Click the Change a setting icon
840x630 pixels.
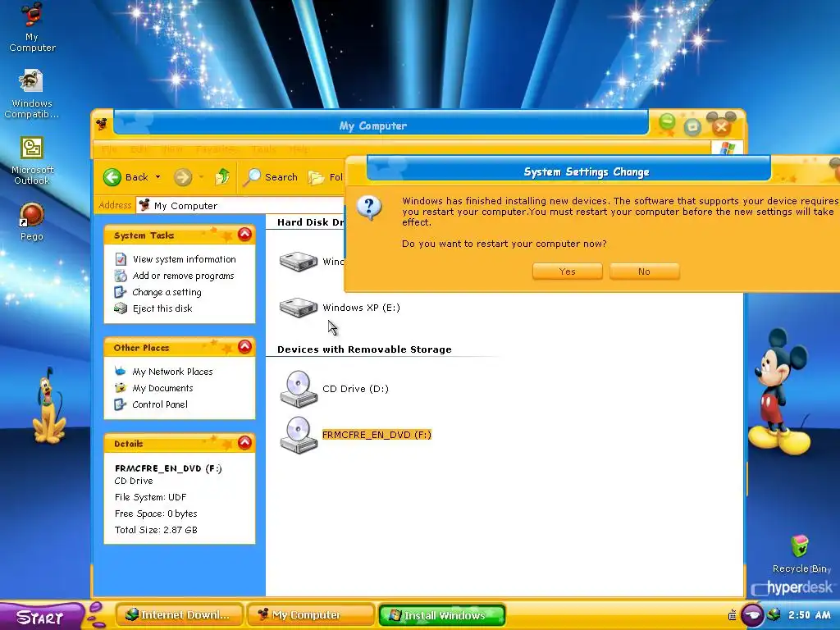tap(121, 292)
